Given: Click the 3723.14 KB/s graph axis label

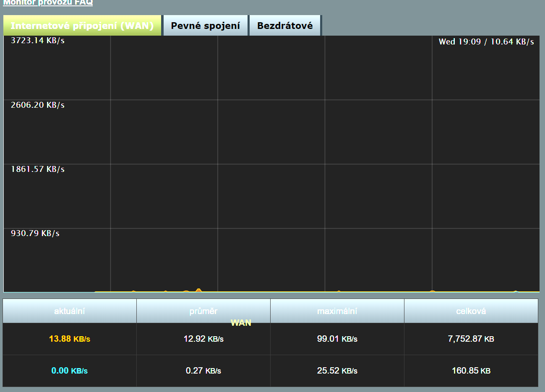Looking at the screenshot, I should pos(38,41).
